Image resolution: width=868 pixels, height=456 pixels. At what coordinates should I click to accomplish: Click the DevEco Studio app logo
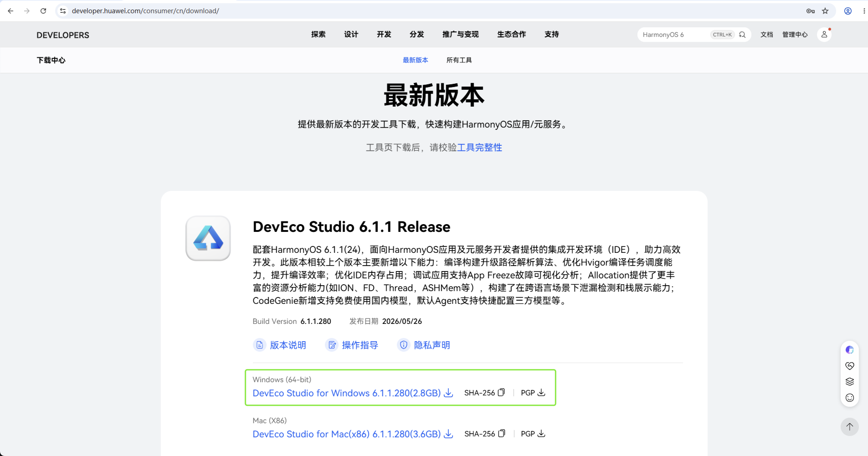tap(208, 238)
